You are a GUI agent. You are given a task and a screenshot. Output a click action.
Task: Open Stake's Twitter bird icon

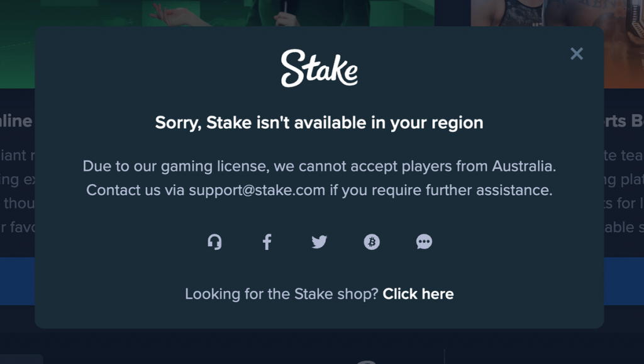[319, 242]
